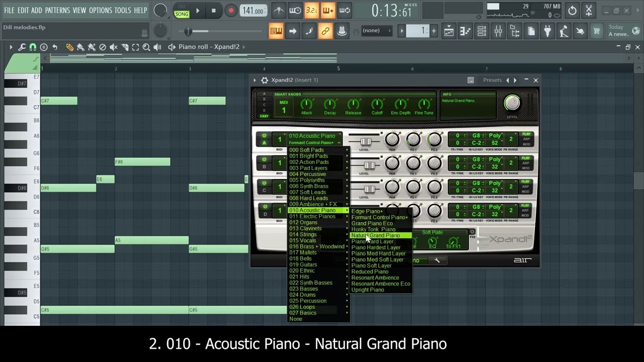The height and width of the screenshot is (362, 644).
Task: Toggle power for Xpand!2 part B
Action: tap(264, 159)
